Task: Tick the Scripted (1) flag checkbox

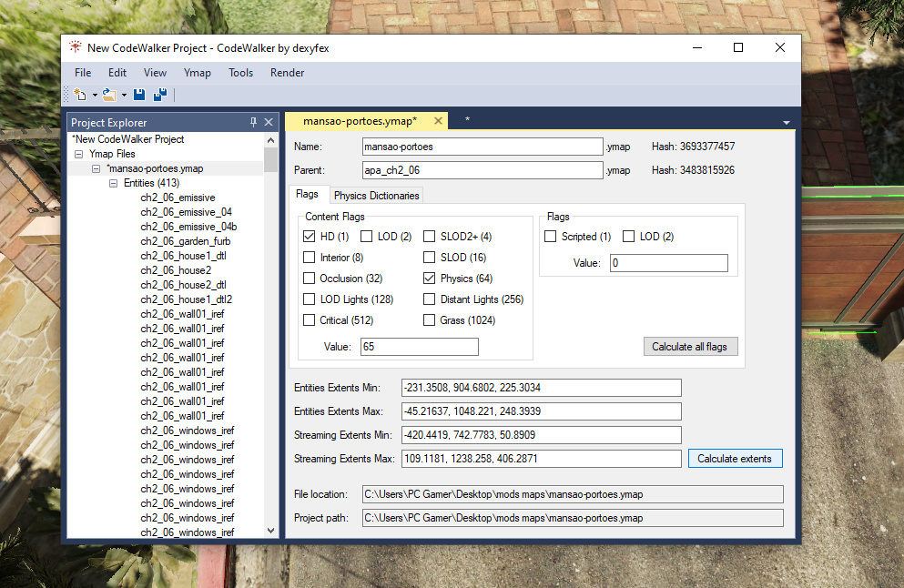Action: coord(551,237)
